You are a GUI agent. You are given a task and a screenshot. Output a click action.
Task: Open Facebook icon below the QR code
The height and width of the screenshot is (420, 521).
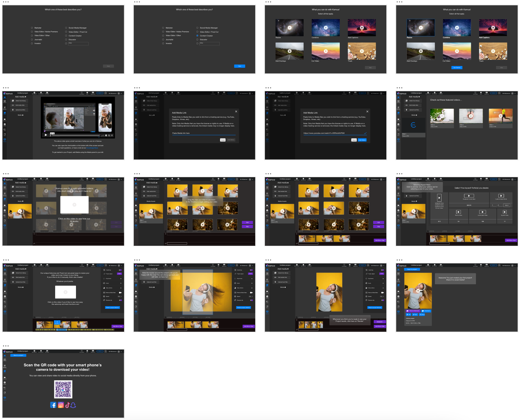tap(53, 405)
